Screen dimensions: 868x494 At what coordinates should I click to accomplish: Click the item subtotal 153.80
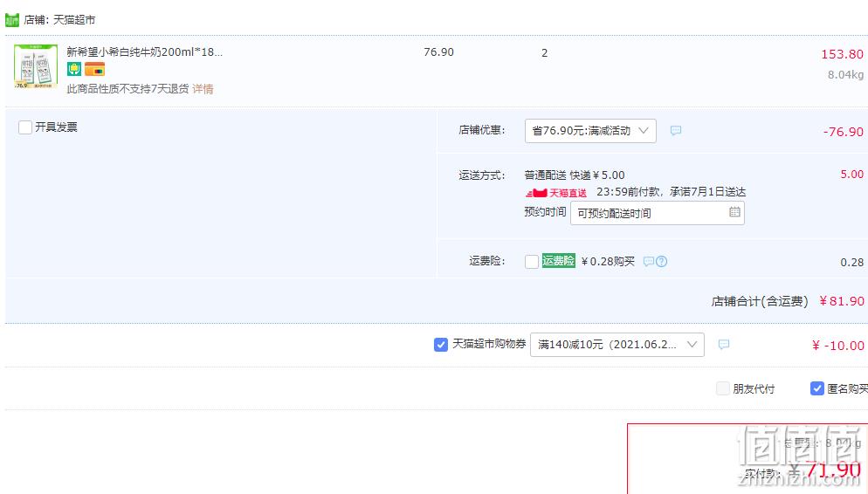tap(842, 54)
